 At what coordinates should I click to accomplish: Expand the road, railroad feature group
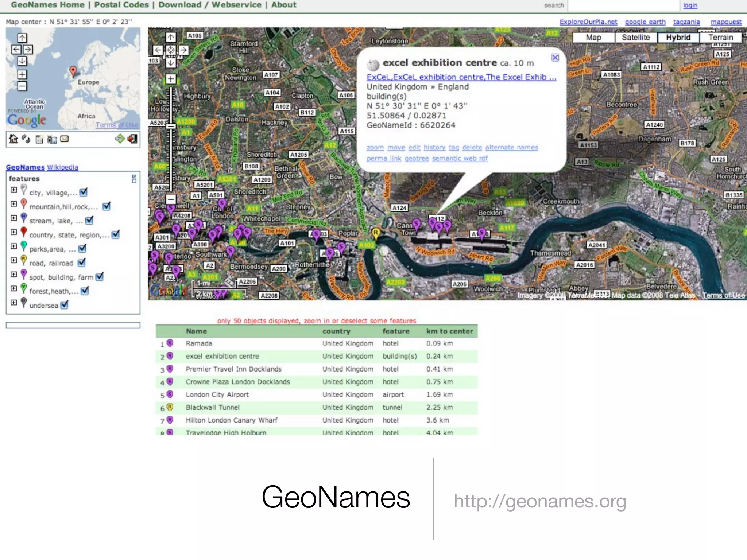(x=14, y=260)
